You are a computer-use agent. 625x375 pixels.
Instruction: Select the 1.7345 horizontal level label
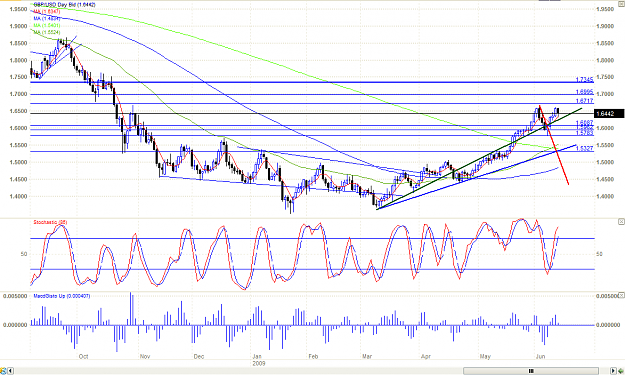click(x=584, y=80)
